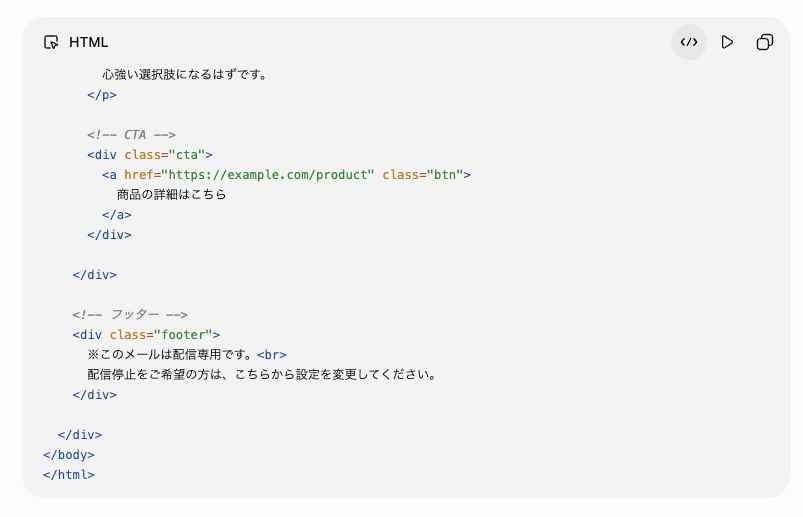Click the 配信停止をご希望の方は text line
Screen dimensions: 803x517
[x=262, y=374]
